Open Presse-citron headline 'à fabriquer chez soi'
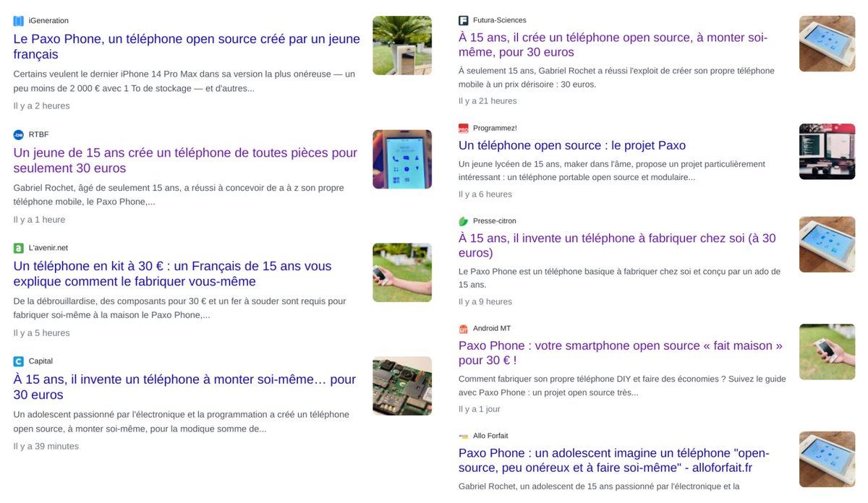The image size is (868, 503). coord(617,246)
